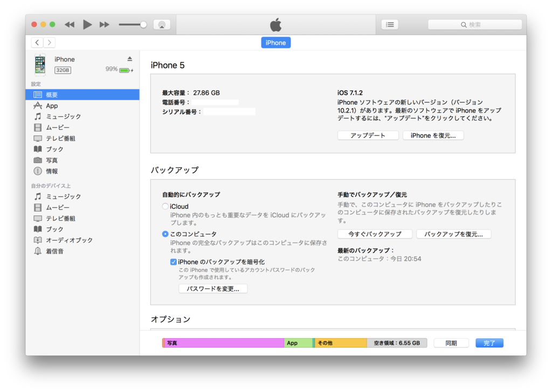The height and width of the screenshot is (392, 552).
Task: Select the iCloud backup radio button
Action: [165, 206]
